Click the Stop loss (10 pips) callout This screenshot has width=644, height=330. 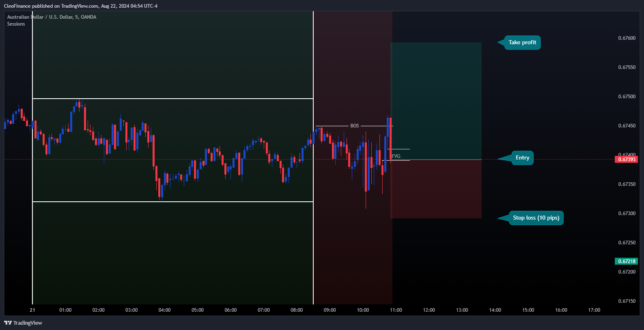tap(536, 218)
